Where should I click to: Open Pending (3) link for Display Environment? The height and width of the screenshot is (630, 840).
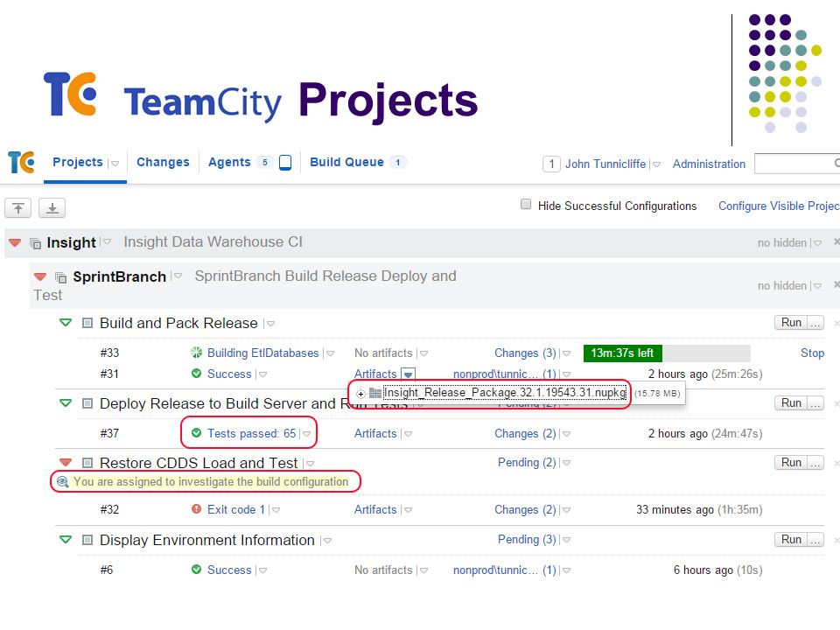(527, 540)
